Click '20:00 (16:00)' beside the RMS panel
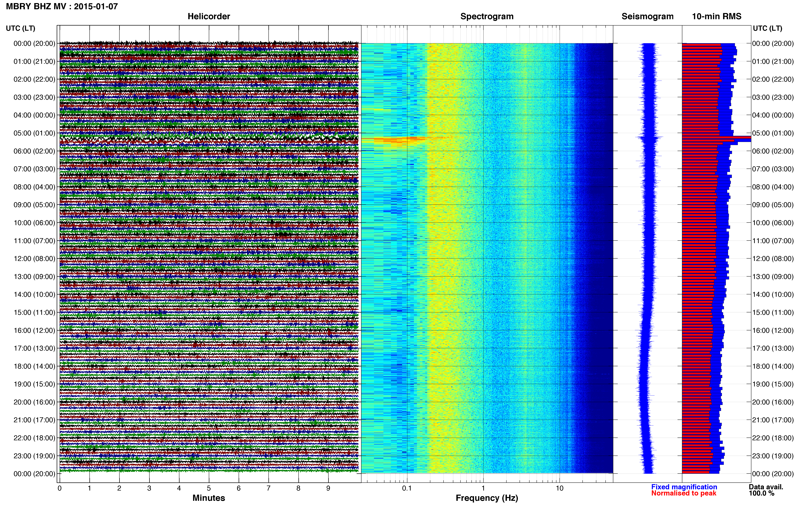The width and height of the screenshot is (812, 508). [773, 402]
